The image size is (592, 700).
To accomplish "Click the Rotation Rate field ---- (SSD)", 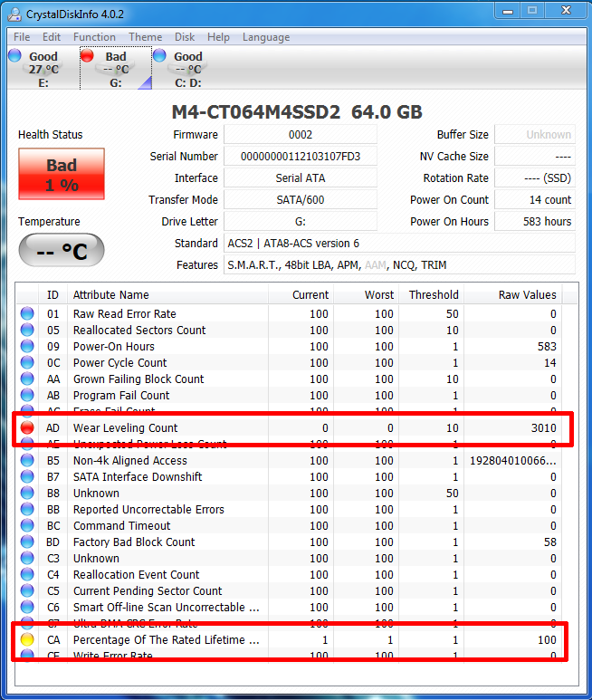I will [x=535, y=178].
